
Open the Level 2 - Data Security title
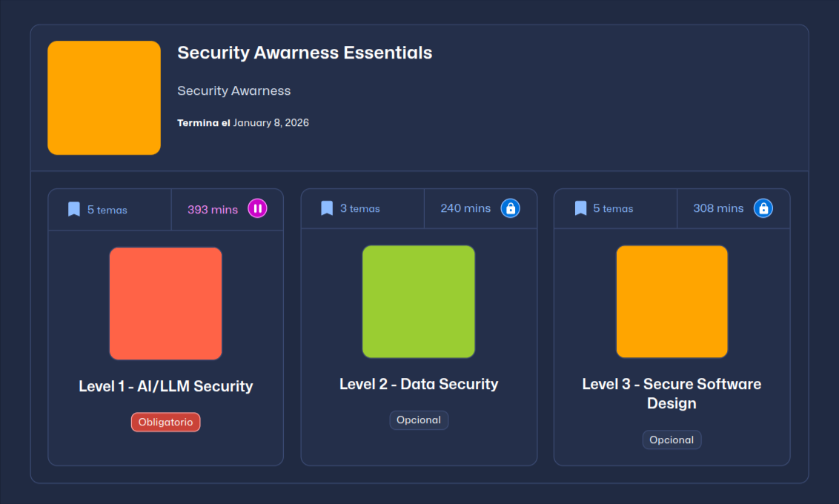coord(419,384)
